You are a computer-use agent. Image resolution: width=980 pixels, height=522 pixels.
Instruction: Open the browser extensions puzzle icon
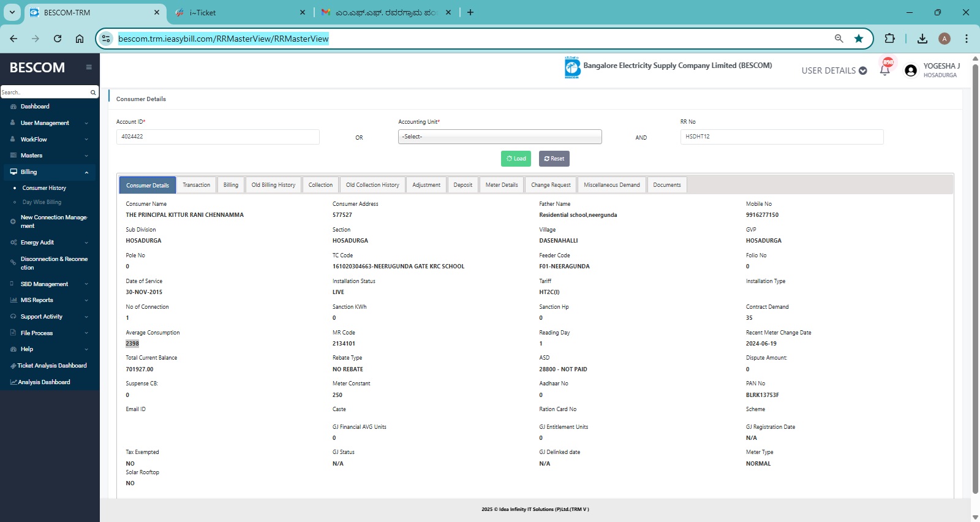coord(889,39)
